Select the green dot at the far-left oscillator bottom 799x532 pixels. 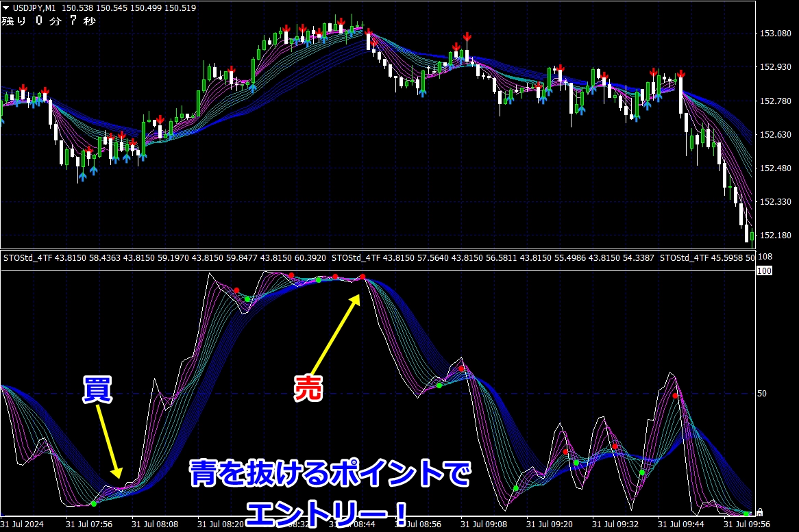93,503
